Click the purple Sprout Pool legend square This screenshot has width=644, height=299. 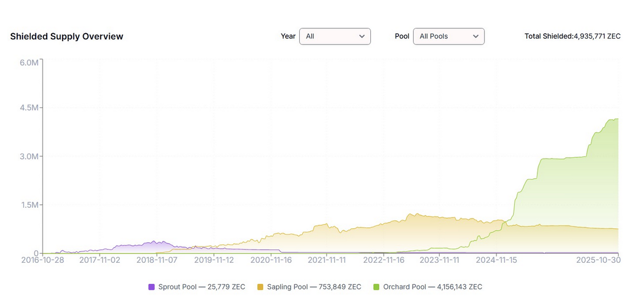click(151, 287)
